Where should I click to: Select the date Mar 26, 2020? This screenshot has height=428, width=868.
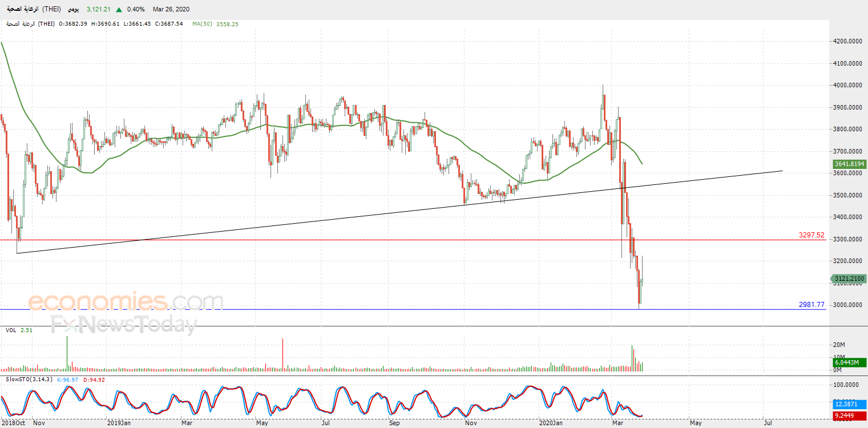pyautogui.click(x=171, y=10)
